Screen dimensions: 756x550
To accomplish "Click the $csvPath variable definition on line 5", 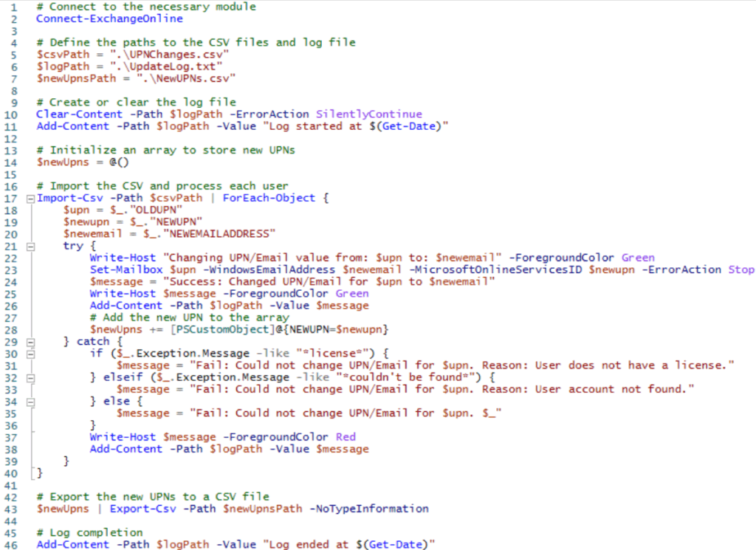I will [x=63, y=55].
